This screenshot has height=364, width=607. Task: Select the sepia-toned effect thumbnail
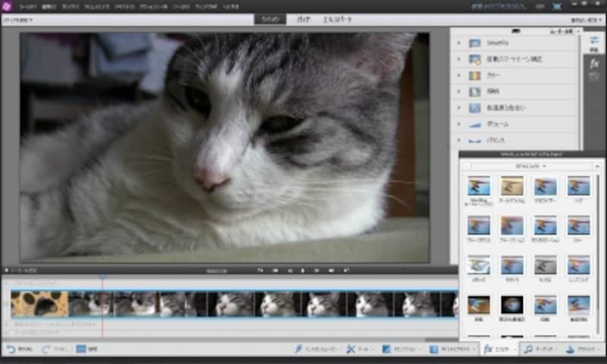pos(511,186)
